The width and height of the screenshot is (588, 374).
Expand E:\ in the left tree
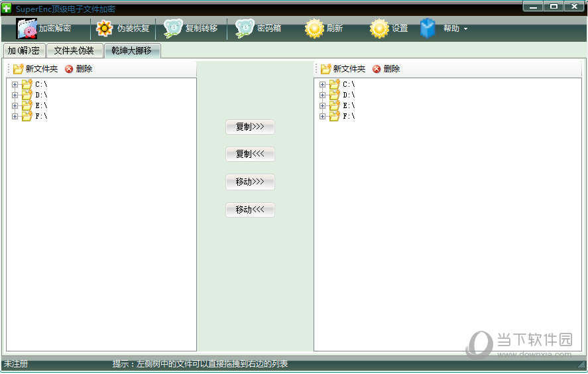tap(15, 106)
